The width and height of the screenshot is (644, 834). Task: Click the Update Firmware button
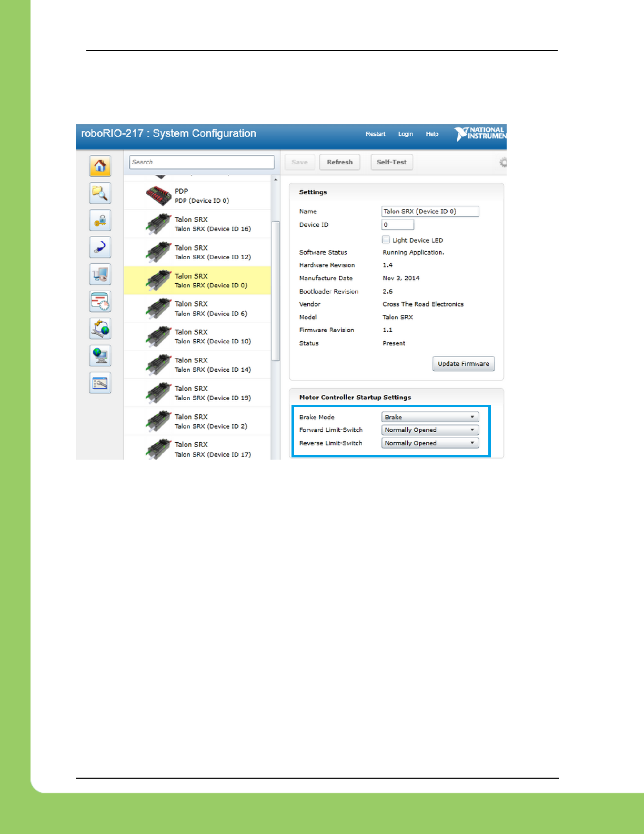tap(464, 364)
